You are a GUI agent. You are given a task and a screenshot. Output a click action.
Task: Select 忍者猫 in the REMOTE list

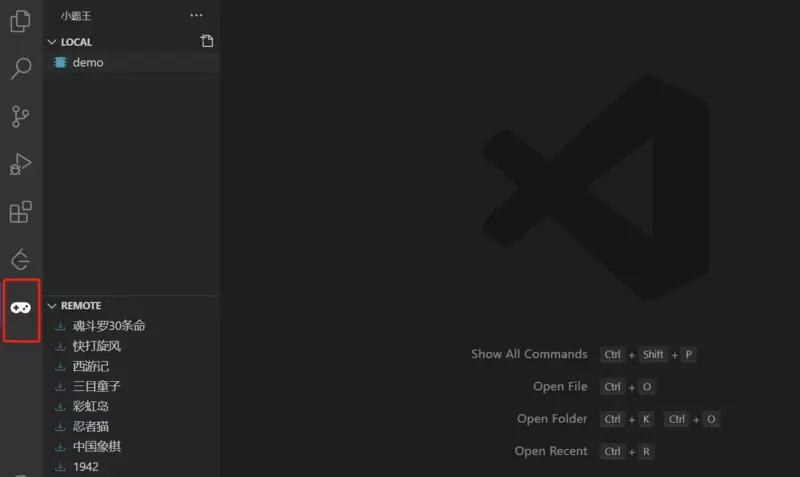tap(90, 426)
